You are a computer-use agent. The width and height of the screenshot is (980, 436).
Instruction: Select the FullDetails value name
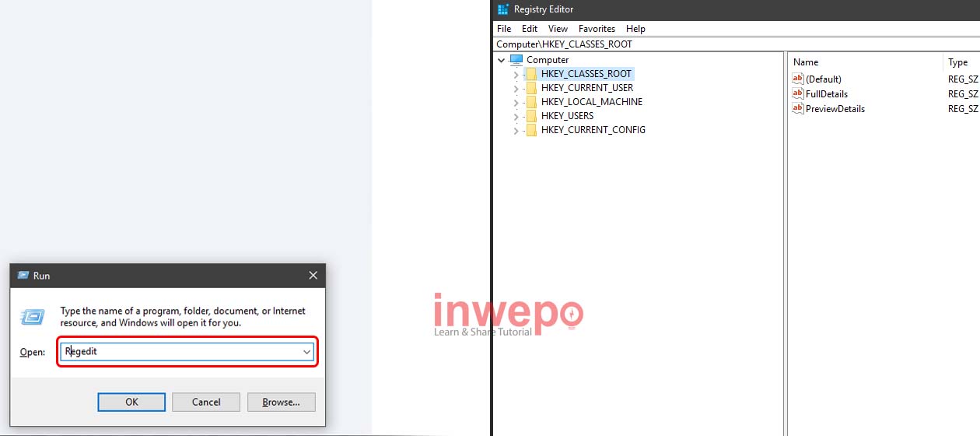[827, 94]
